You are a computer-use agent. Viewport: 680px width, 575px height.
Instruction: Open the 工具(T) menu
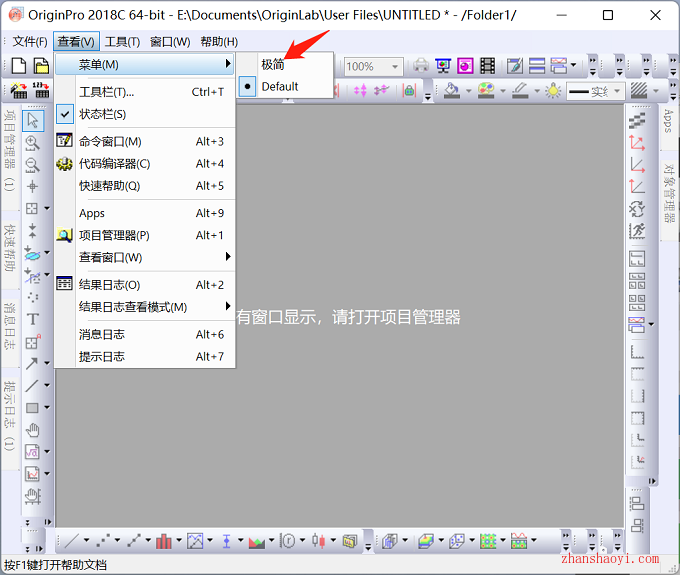[122, 42]
